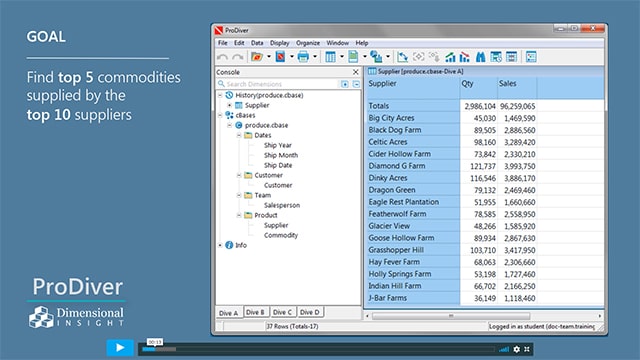Click the greyed focus with arrow toolbar icon
The width and height of the screenshot is (640, 360).
click(x=434, y=57)
